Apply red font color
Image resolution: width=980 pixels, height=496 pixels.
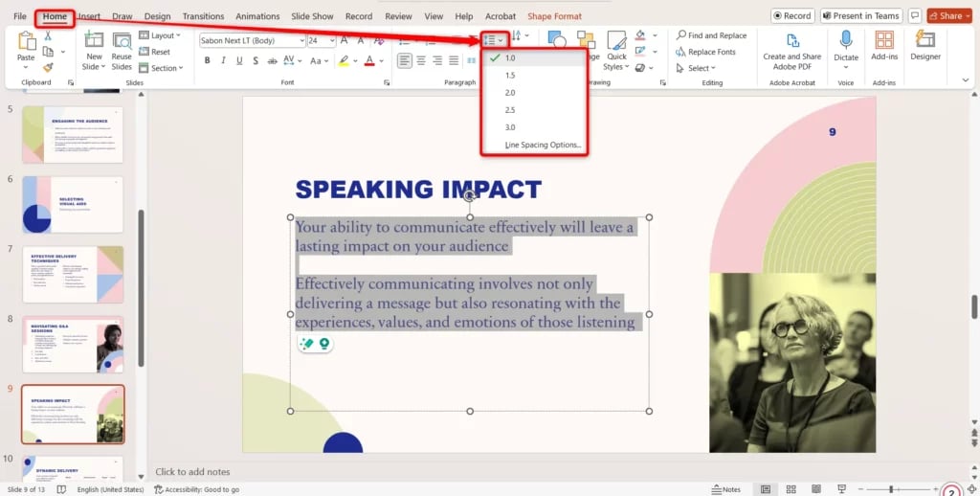pyautogui.click(x=369, y=60)
